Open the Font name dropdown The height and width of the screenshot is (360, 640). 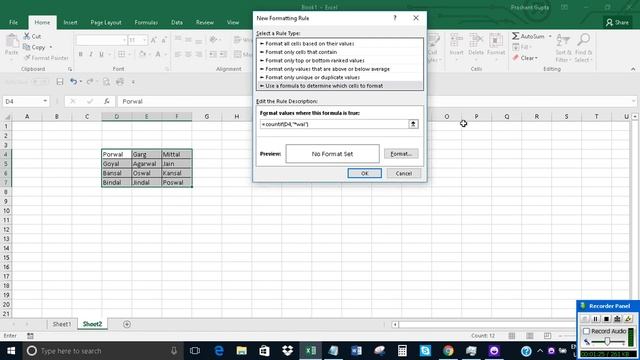pos(124,40)
